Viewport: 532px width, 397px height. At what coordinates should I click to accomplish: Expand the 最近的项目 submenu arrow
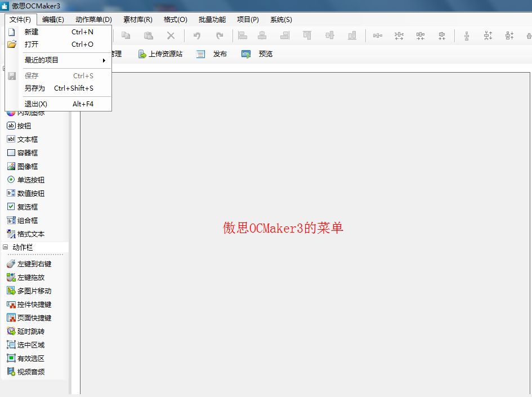pos(104,60)
